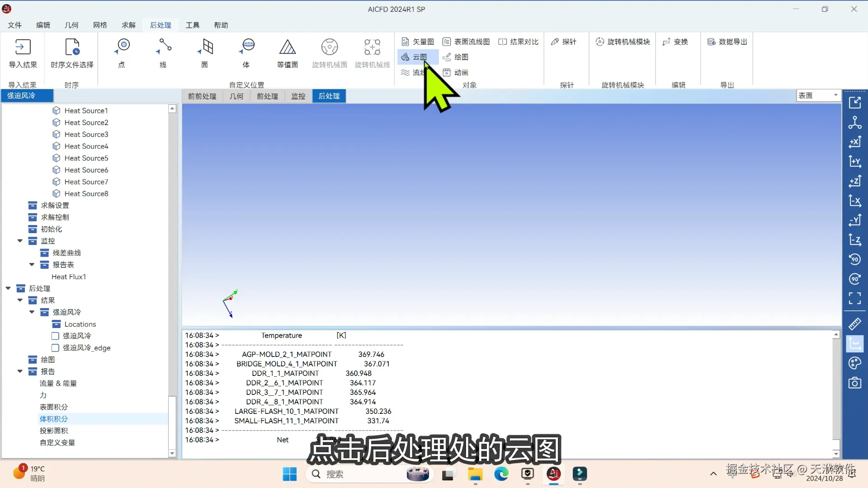Image resolution: width=868 pixels, height=488 pixels.
Task: Select 表面积分 in the report tree
Action: point(54,407)
